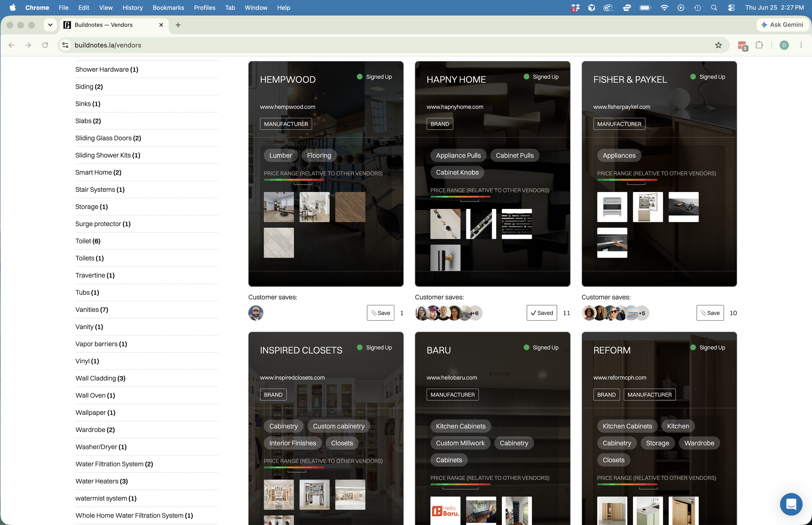812x525 pixels.
Task: Click the browser back arrow
Action: pos(11,45)
